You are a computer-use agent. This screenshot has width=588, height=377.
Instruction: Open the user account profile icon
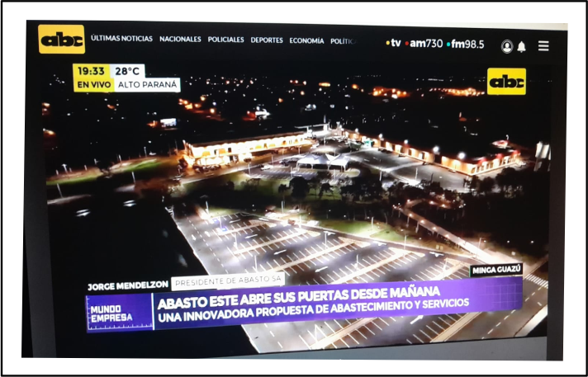(x=507, y=46)
